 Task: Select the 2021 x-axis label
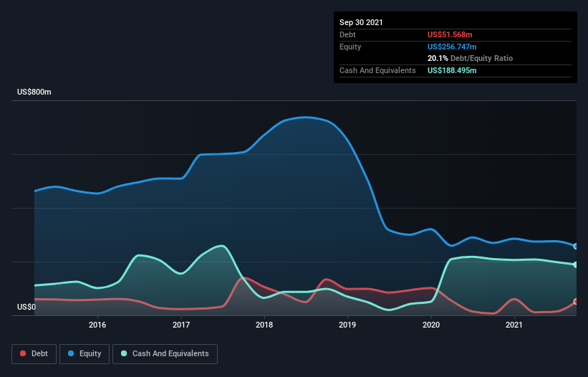pos(514,325)
